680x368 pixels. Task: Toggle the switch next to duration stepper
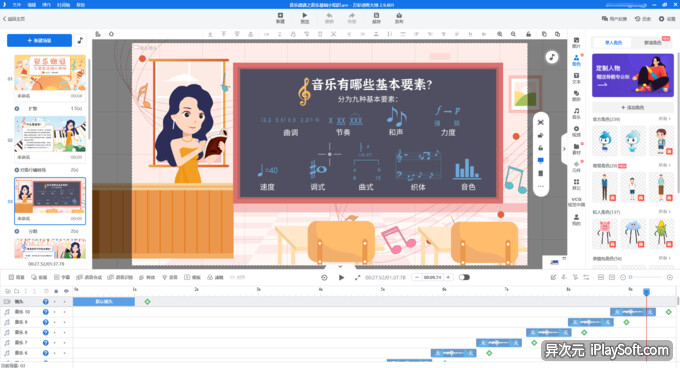[464, 277]
